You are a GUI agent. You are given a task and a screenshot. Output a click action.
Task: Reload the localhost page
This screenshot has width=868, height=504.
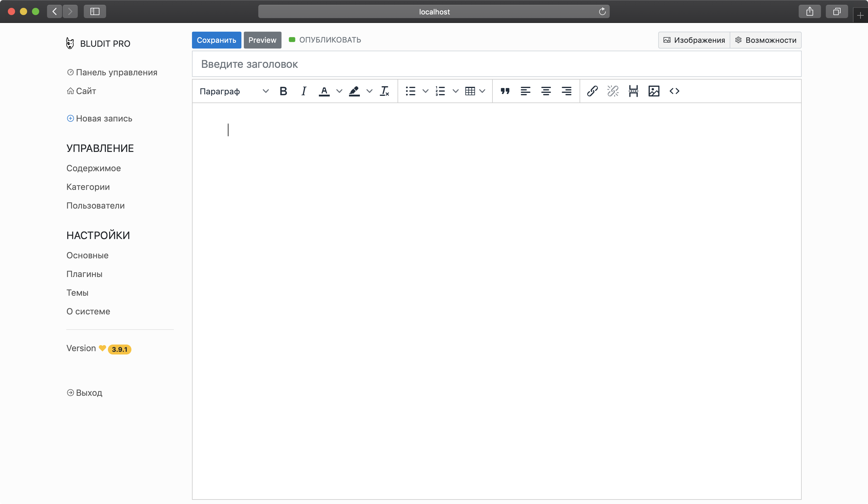point(602,11)
